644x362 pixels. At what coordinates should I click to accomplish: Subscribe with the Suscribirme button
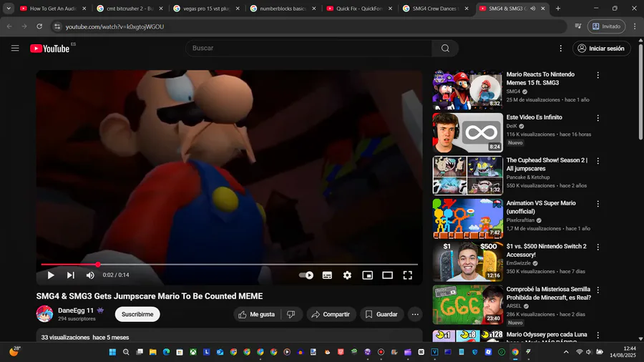point(137,314)
